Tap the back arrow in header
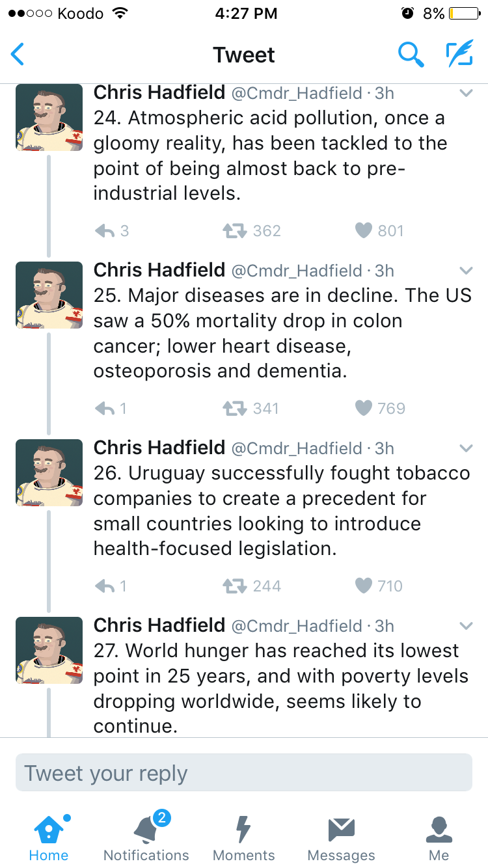Screen dimensions: 488x868 coord(18,55)
